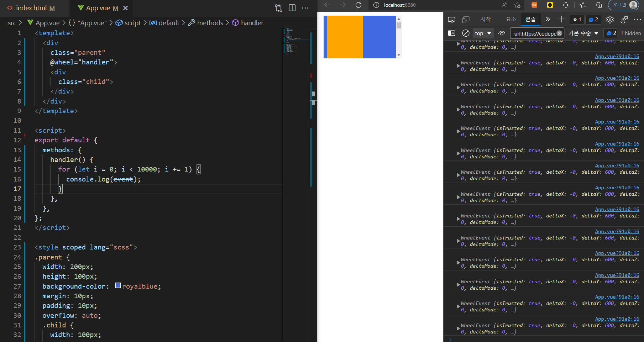Add this page to favorites
Viewport: 644px width, 342px height.
[517, 5]
